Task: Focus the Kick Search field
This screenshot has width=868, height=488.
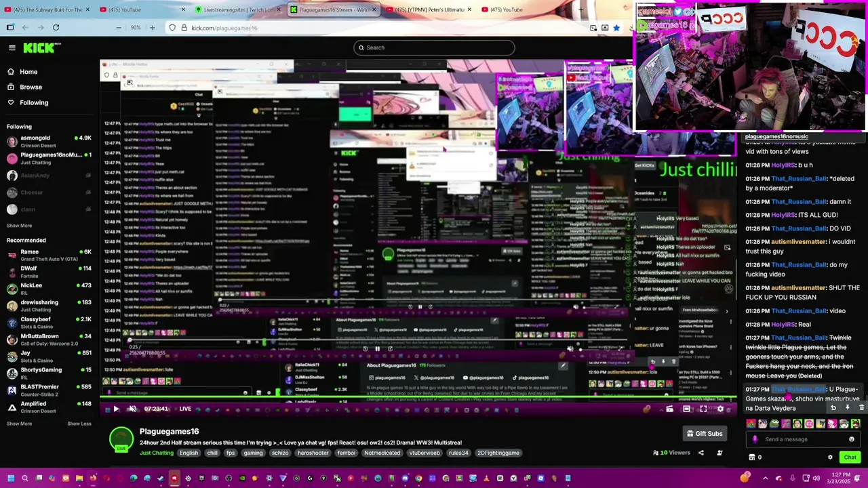Action: 434,47
